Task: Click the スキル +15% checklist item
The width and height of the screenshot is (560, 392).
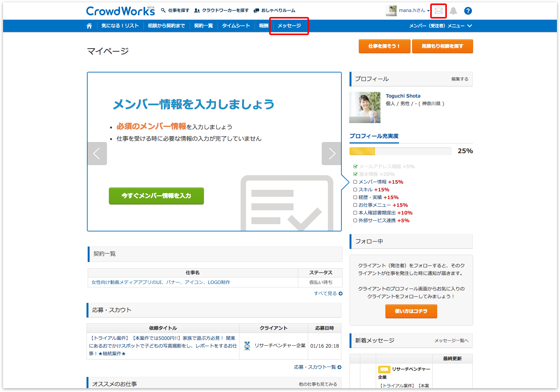Action: [371, 190]
